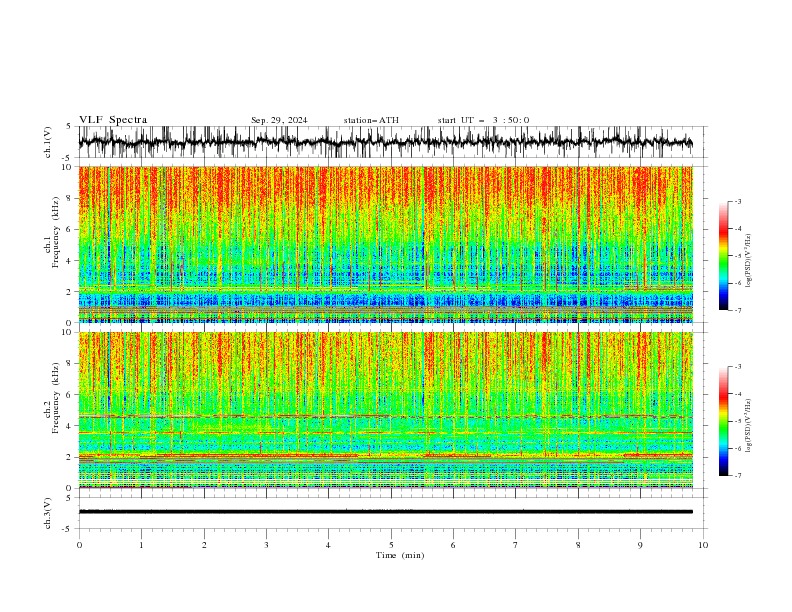The height and width of the screenshot is (612, 792).
Task: Click time axis tick label "8"
Action: 578,545
